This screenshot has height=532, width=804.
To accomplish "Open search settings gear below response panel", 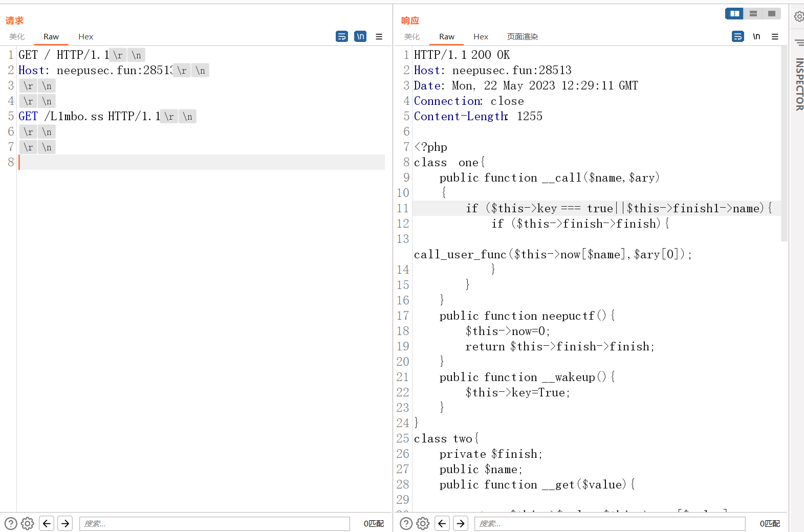I will (423, 523).
